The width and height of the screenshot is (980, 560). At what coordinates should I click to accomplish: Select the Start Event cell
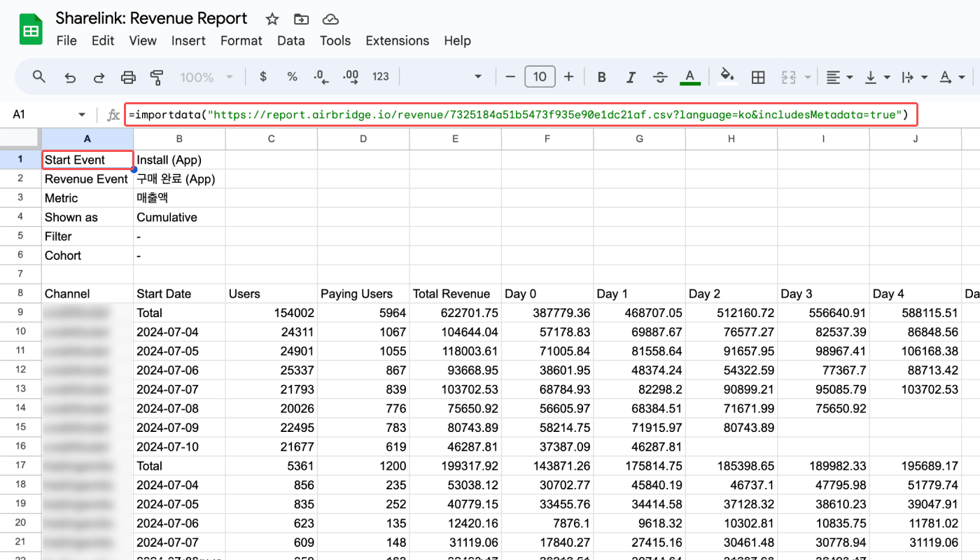click(87, 160)
